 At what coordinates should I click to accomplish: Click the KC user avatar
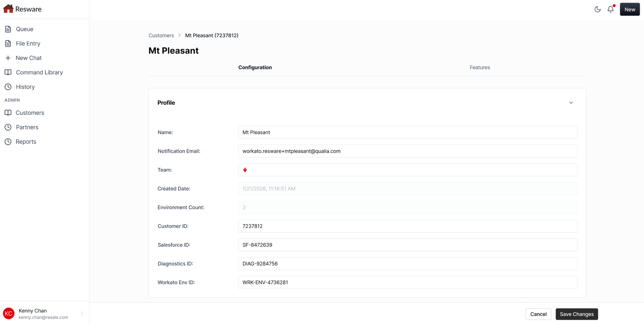9,313
